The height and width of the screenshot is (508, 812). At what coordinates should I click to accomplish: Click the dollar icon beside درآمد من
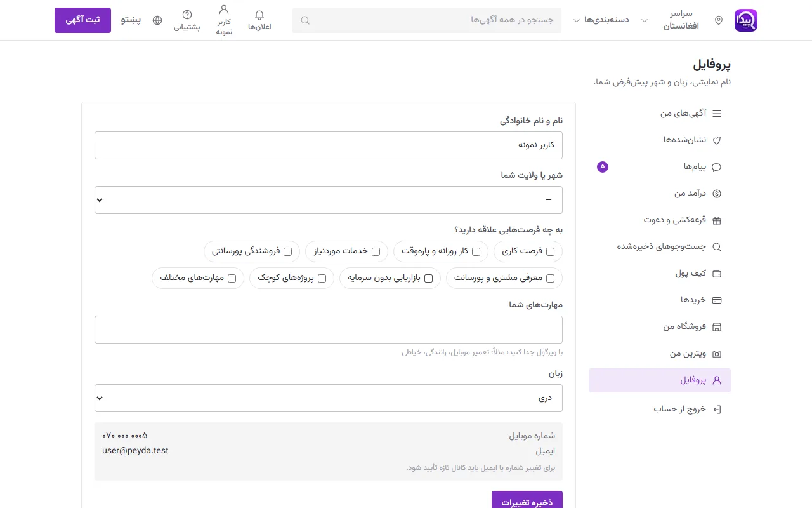(717, 194)
